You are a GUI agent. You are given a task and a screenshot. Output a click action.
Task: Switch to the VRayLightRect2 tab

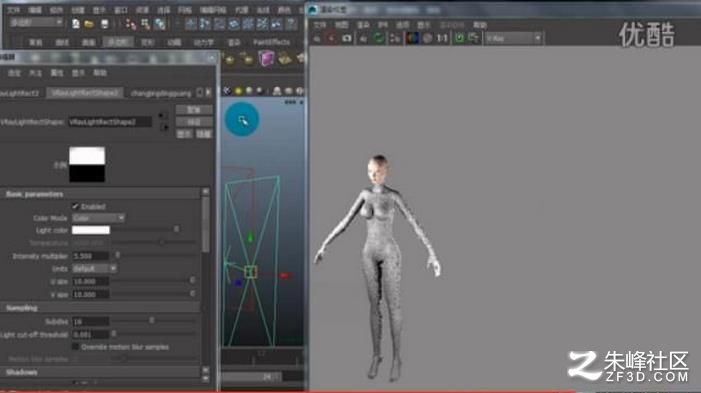coord(20,93)
